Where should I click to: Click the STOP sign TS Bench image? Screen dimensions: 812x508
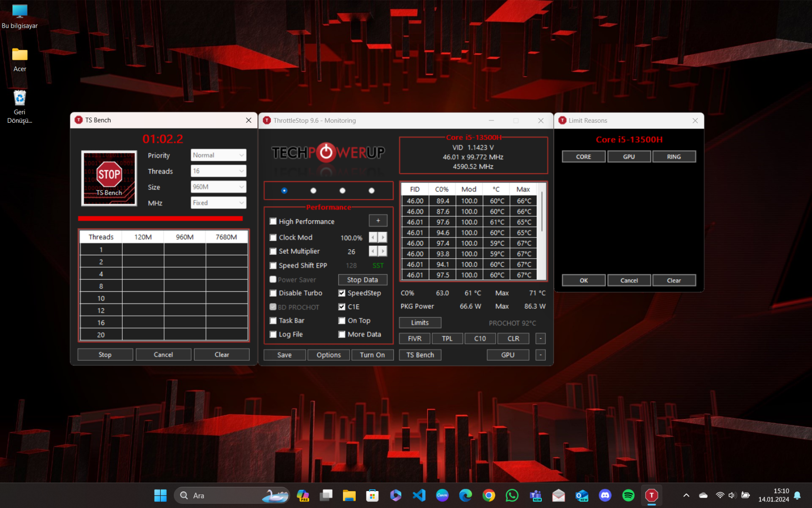[x=109, y=178]
